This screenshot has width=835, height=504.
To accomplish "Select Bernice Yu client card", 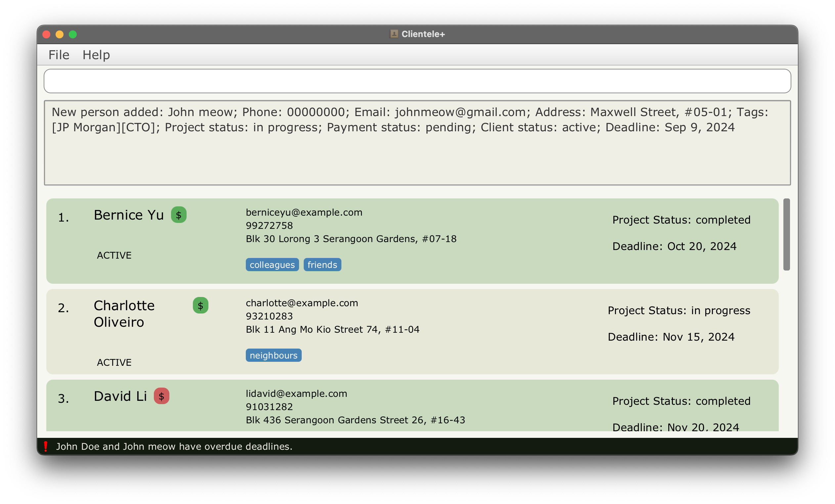I will point(412,238).
